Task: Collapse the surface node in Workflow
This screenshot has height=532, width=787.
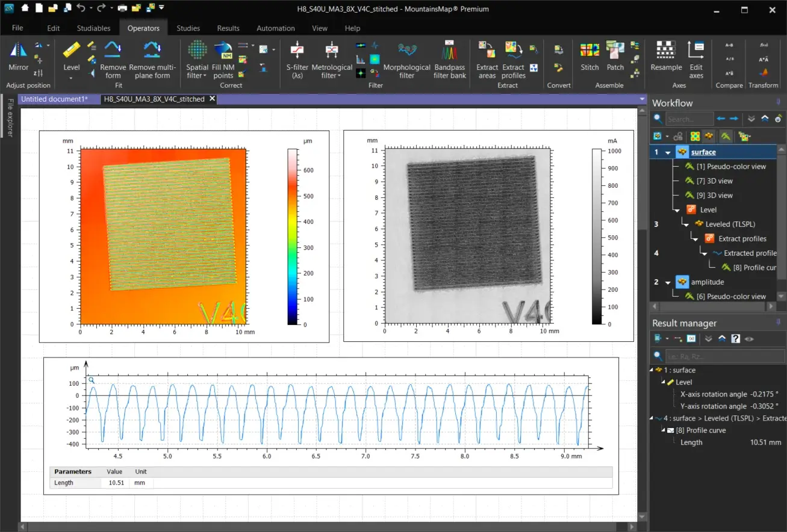Action: [668, 153]
